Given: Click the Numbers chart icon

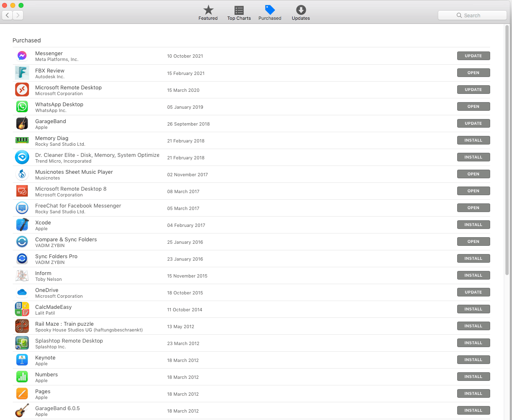Looking at the screenshot, I should click(22, 376).
